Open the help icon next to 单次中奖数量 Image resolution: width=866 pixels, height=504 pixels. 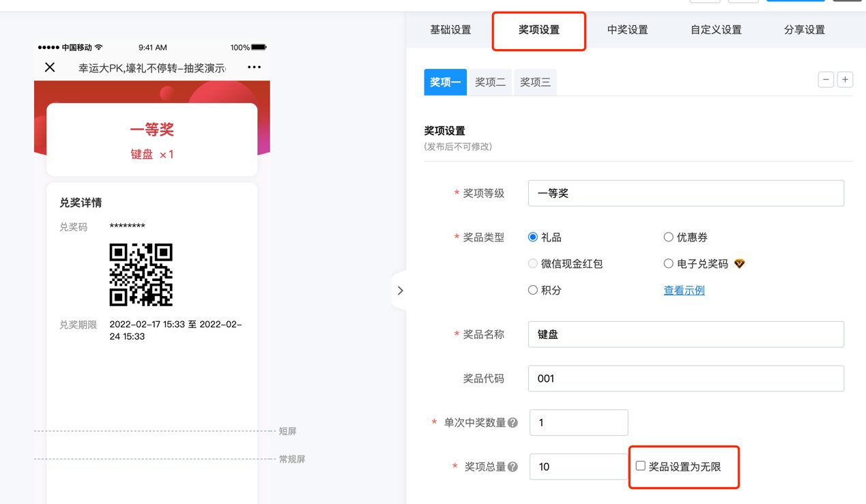click(513, 423)
